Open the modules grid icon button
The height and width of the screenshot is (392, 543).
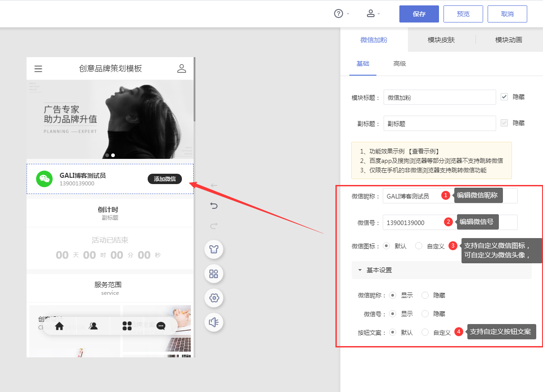pos(214,274)
